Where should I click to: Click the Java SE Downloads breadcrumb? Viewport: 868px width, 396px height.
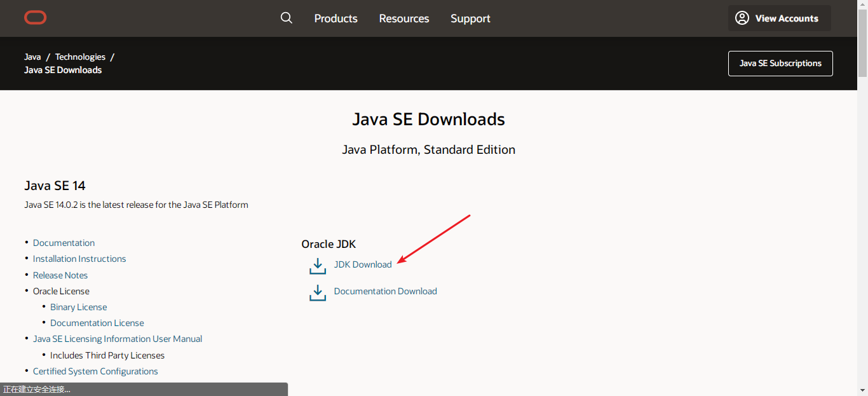tap(63, 70)
